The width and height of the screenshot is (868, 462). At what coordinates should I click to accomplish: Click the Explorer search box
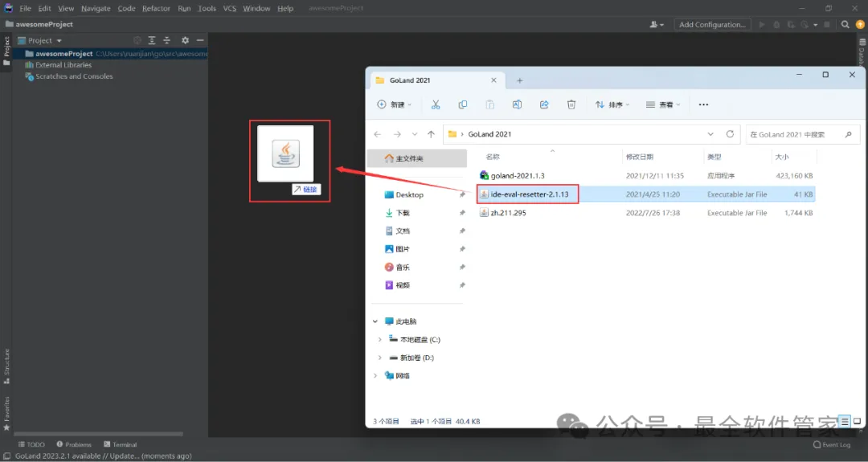click(803, 134)
